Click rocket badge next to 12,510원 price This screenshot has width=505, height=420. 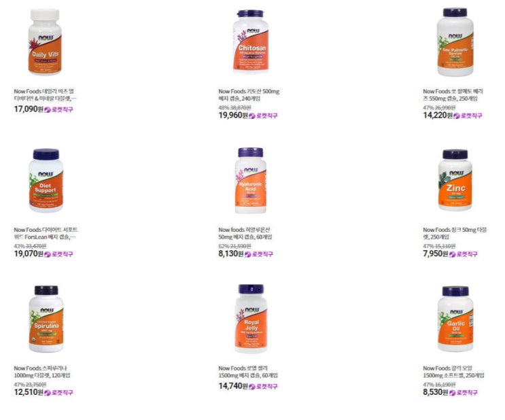pyautogui.click(x=58, y=393)
